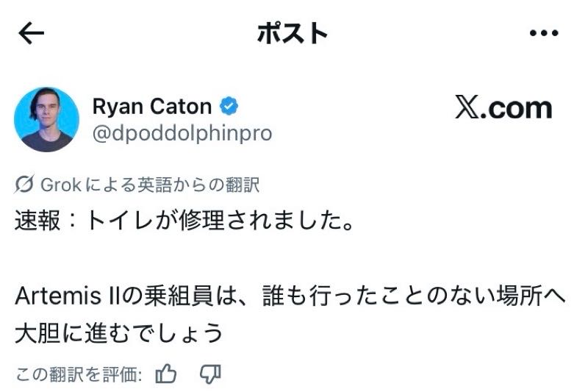Click the "ポスト" header title
Screen dimensions: 588x392
[292, 33]
